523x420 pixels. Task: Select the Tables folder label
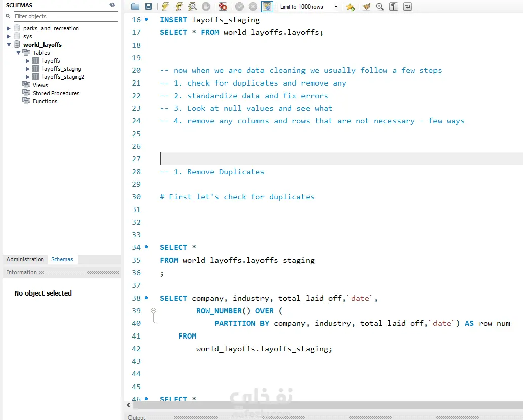(x=41, y=53)
